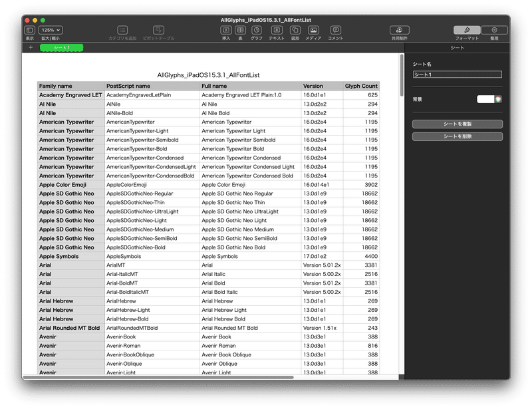
Task: Toggle the Format (フォーマット) inspector button
Action: coord(467,30)
